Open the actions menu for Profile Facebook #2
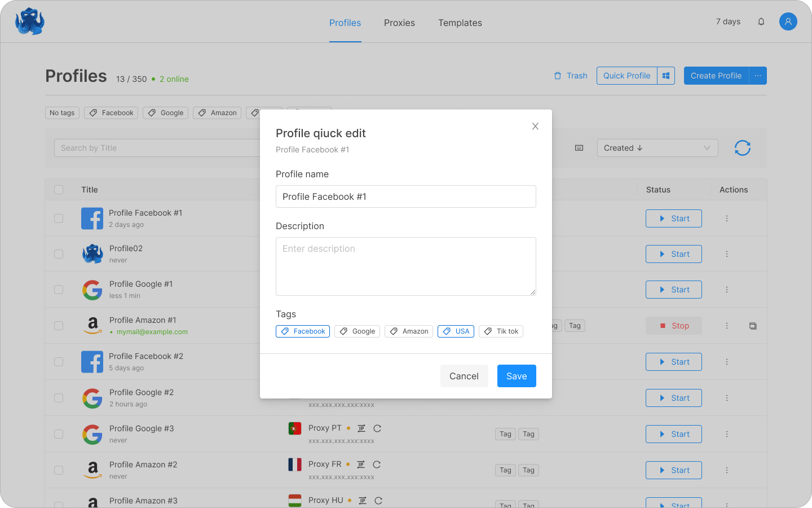This screenshot has width=812, height=508. (x=727, y=362)
